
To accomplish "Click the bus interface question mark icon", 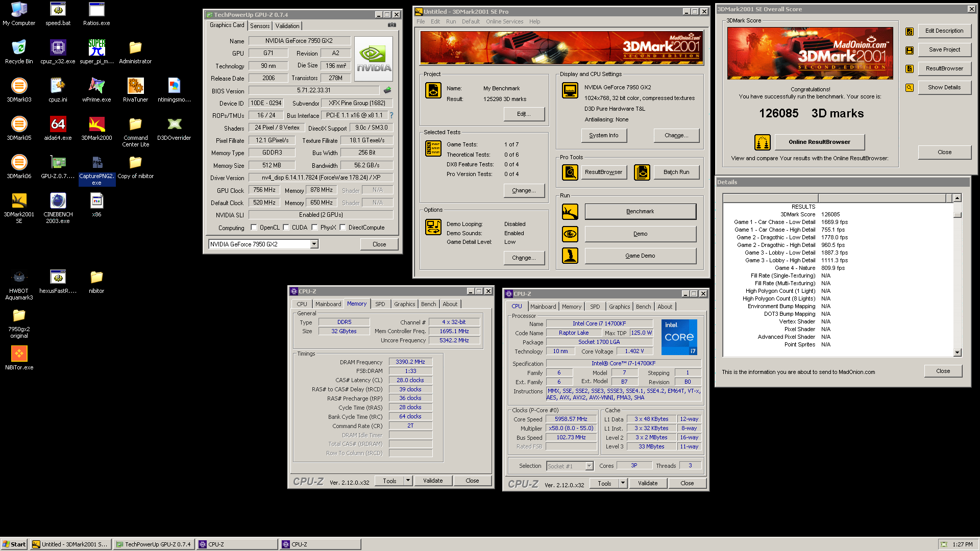I will click(x=391, y=115).
